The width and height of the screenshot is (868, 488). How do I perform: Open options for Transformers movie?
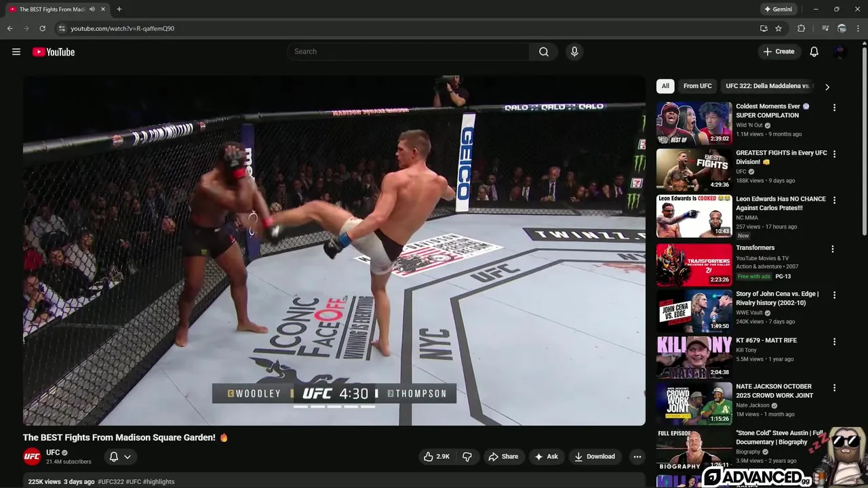[833, 249]
